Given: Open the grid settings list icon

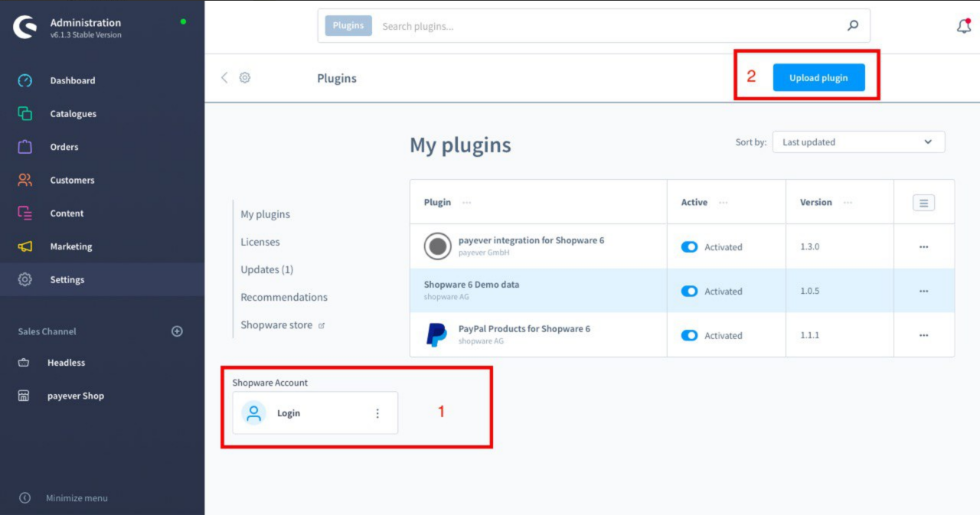Looking at the screenshot, I should (x=923, y=203).
